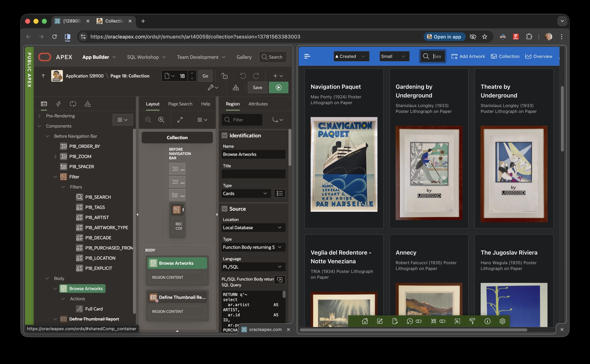Screen dimensions: 590x364
Task: Click the Quick Edit selection icon
Action: click(457, 321)
